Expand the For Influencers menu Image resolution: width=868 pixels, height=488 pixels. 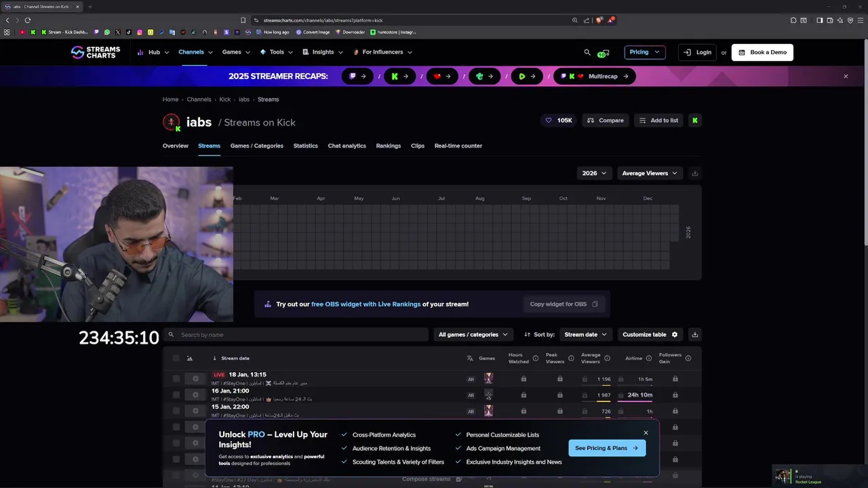(382, 52)
